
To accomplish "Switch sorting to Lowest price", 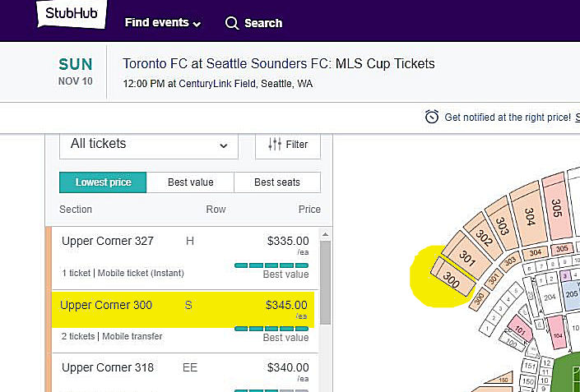I will click(103, 182).
